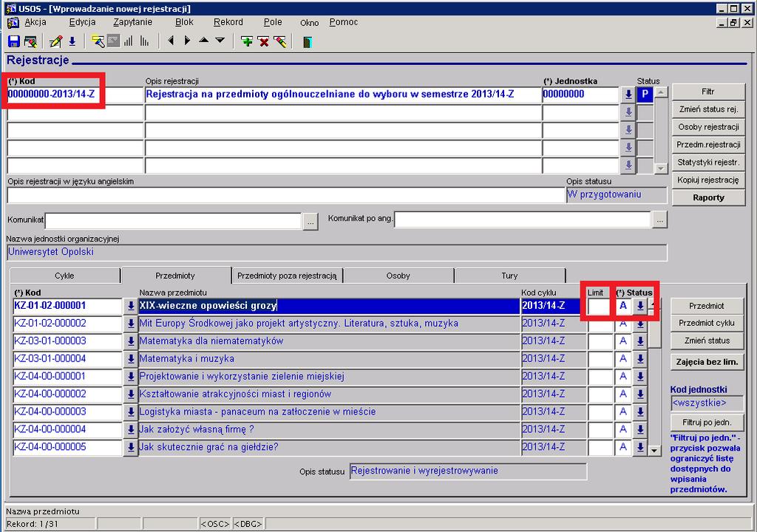Open the Pomoc menu
757x532 pixels.
343,22
